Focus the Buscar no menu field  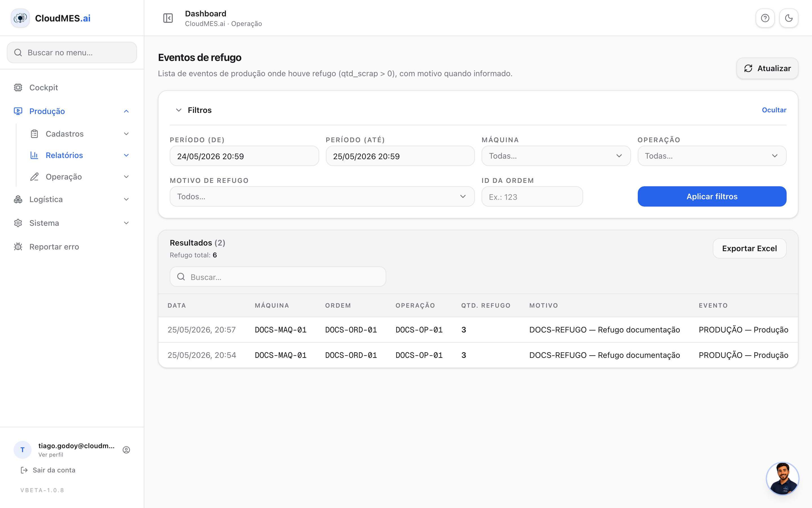72,52
